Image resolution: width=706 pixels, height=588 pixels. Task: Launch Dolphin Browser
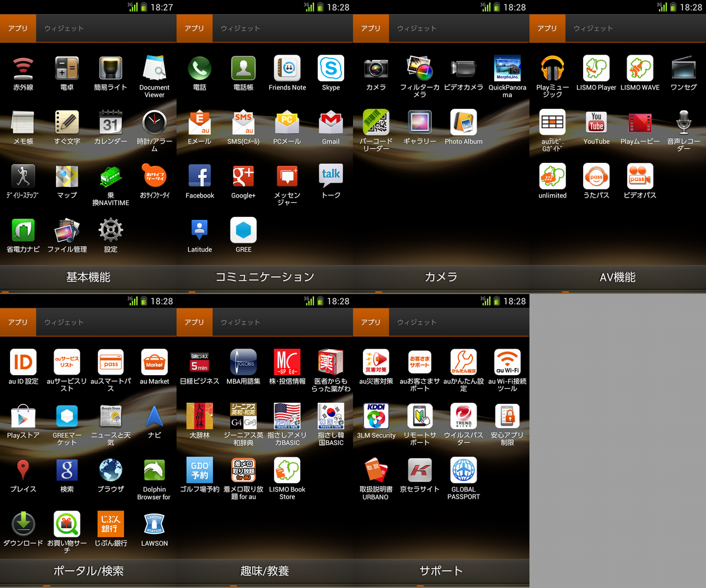[x=154, y=470]
